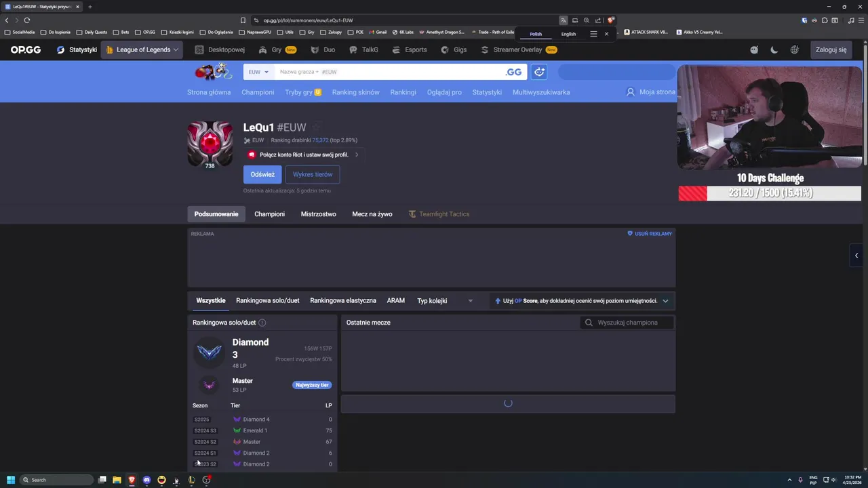The height and width of the screenshot is (488, 868).
Task: Open Windows Start button
Action: pyautogui.click(x=10, y=480)
